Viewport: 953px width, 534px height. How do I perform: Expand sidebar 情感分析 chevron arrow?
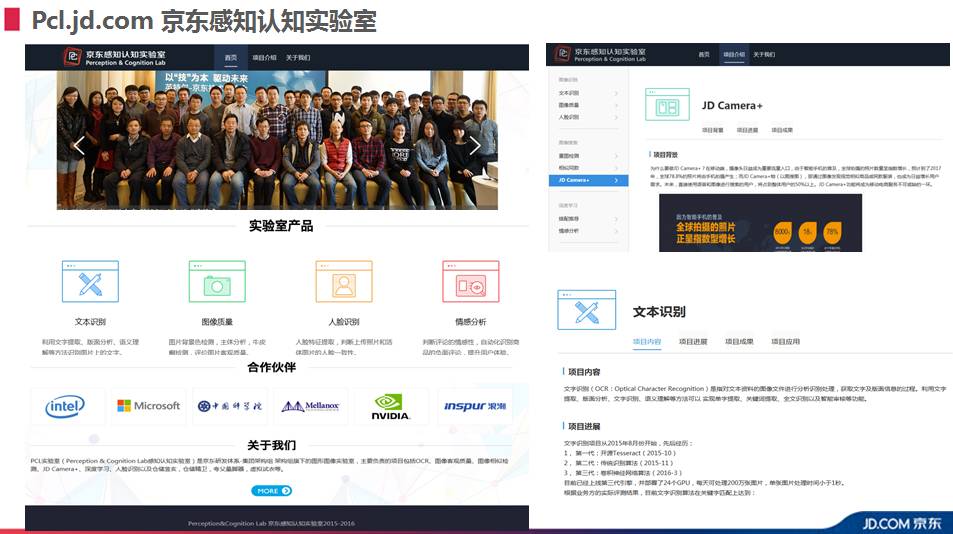coord(616,231)
